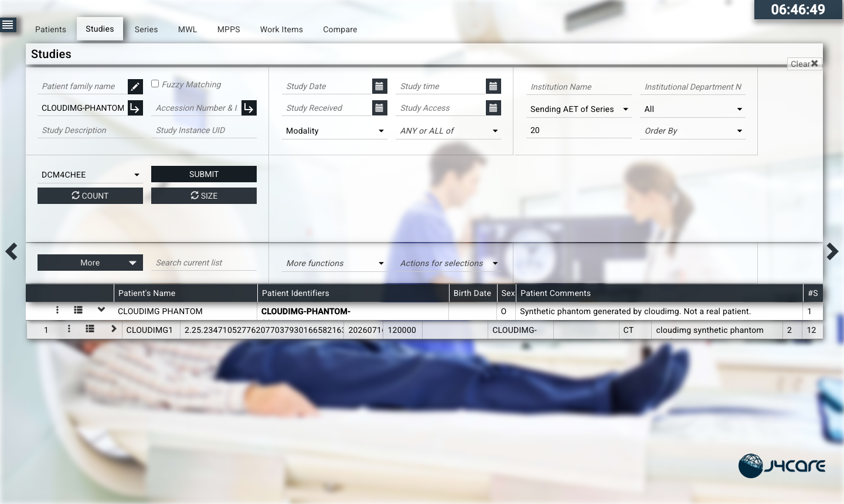Click the arrow icon next to Accession Number
The height and width of the screenshot is (504, 844).
[249, 108]
